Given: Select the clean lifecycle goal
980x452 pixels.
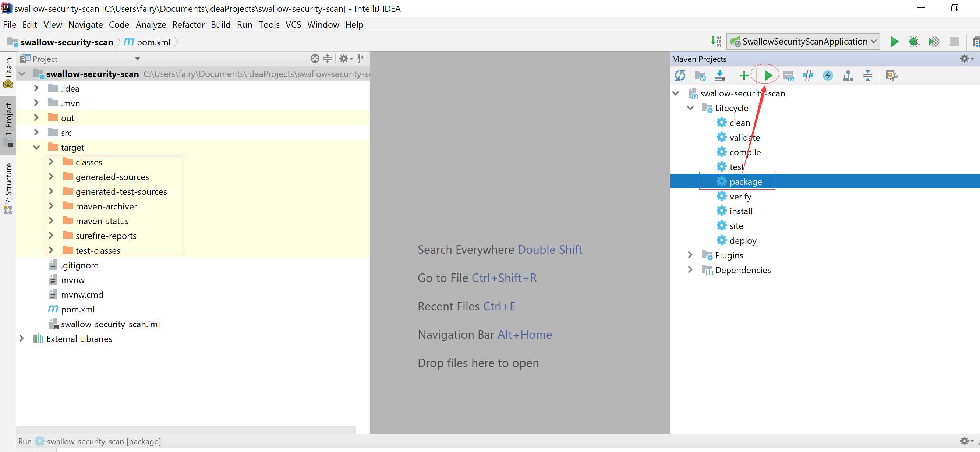Looking at the screenshot, I should click(733, 123).
